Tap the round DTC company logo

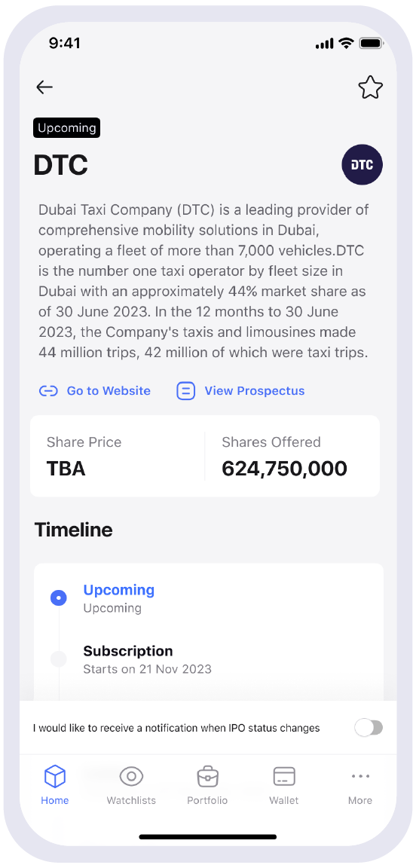(362, 164)
